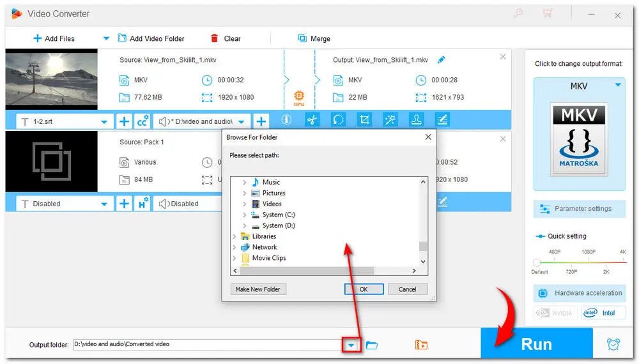This screenshot has width=639, height=364.
Task: Open the Crop tool
Action: (364, 119)
